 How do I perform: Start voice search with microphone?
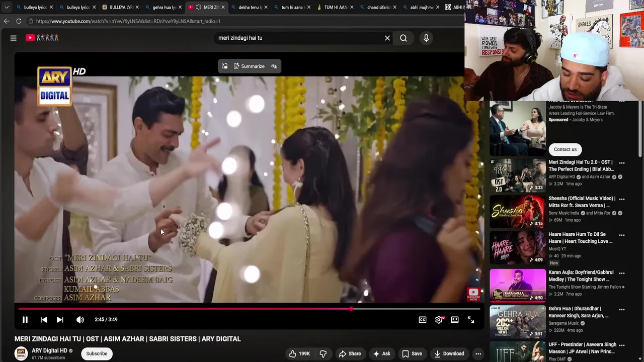(x=426, y=38)
